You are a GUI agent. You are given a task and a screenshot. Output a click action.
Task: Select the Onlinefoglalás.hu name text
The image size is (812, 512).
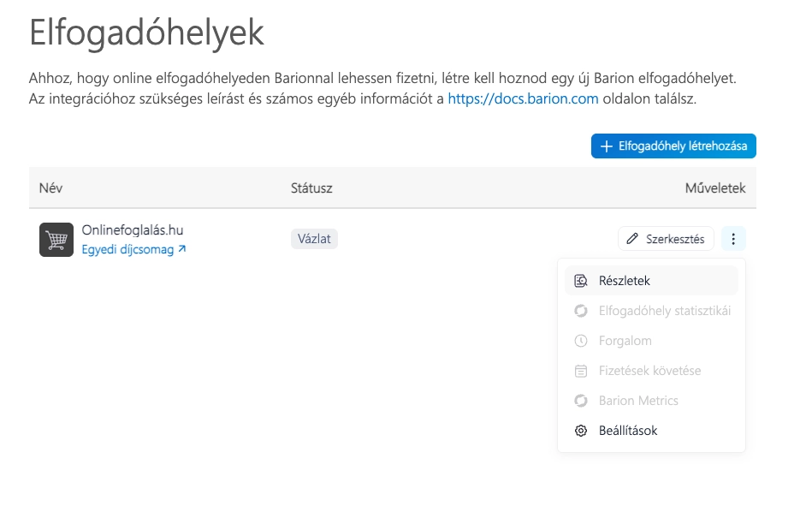coord(133,230)
